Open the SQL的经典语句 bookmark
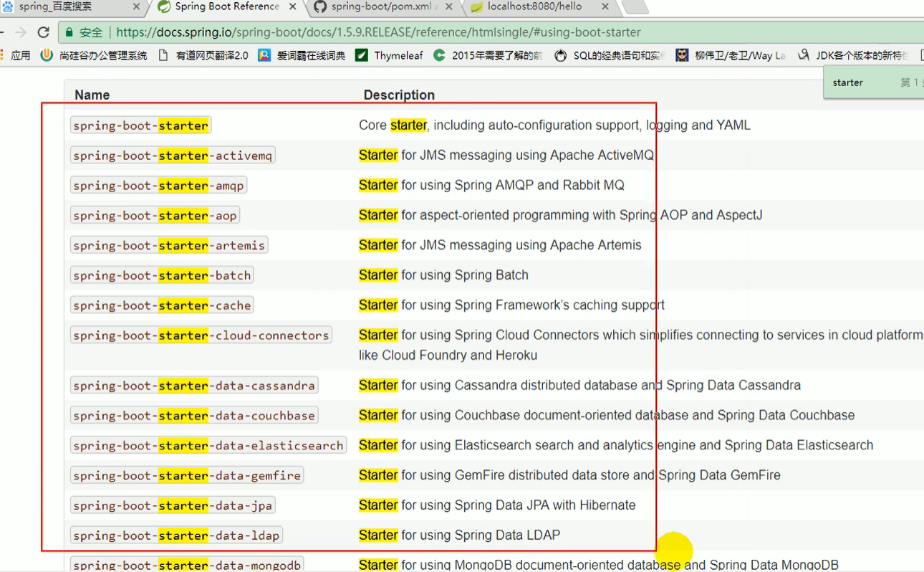This screenshot has height=572, width=924. pyautogui.click(x=610, y=55)
